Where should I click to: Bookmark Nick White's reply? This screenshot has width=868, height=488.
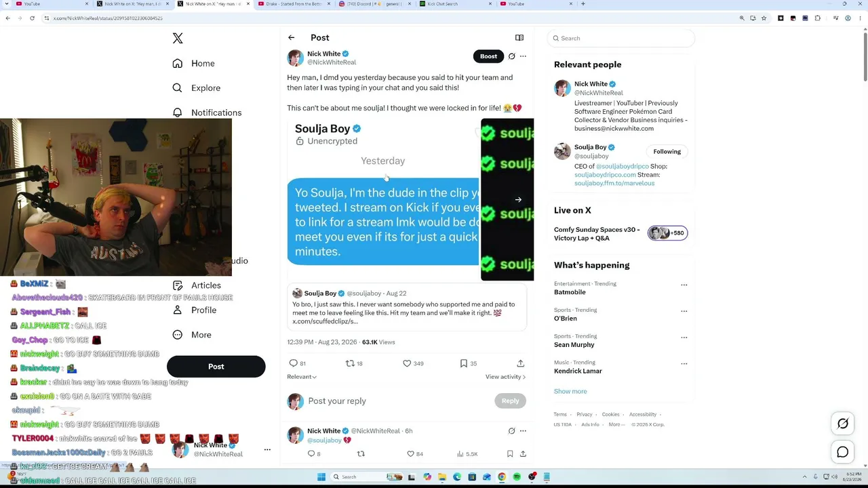tap(510, 454)
